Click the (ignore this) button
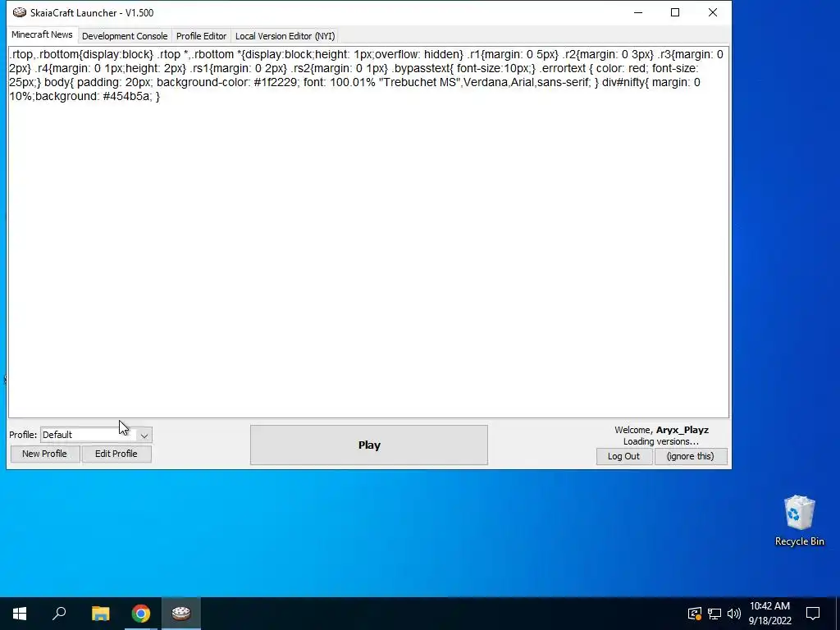 click(690, 456)
